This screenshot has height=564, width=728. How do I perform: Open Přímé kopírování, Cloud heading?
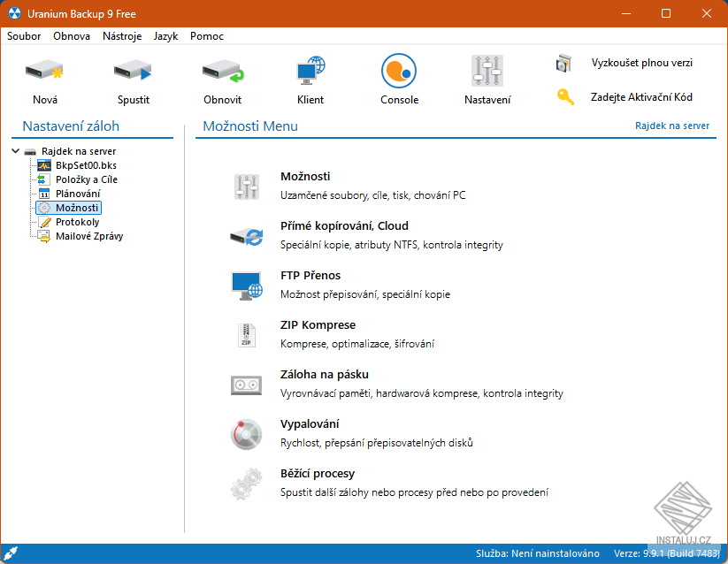tap(344, 226)
